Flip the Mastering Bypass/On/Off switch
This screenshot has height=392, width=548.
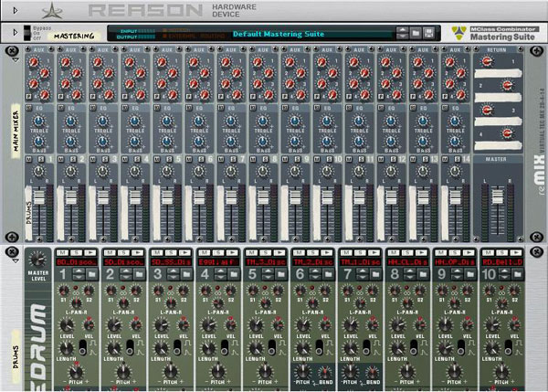(x=27, y=33)
